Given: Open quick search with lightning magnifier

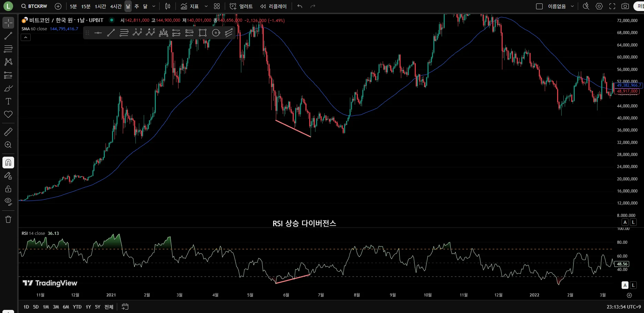Looking at the screenshot, I should (586, 6).
